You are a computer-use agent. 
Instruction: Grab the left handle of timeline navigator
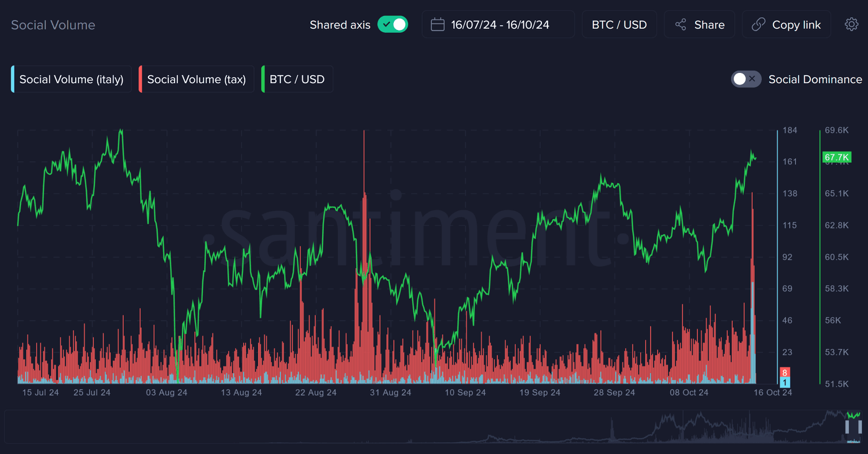[847, 427]
